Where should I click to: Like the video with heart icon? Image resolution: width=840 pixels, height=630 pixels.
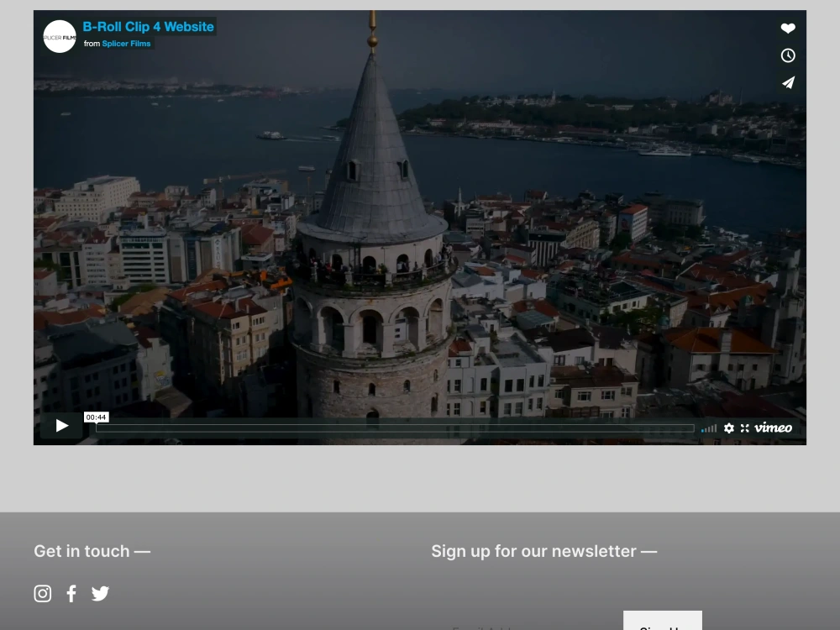pos(788,29)
